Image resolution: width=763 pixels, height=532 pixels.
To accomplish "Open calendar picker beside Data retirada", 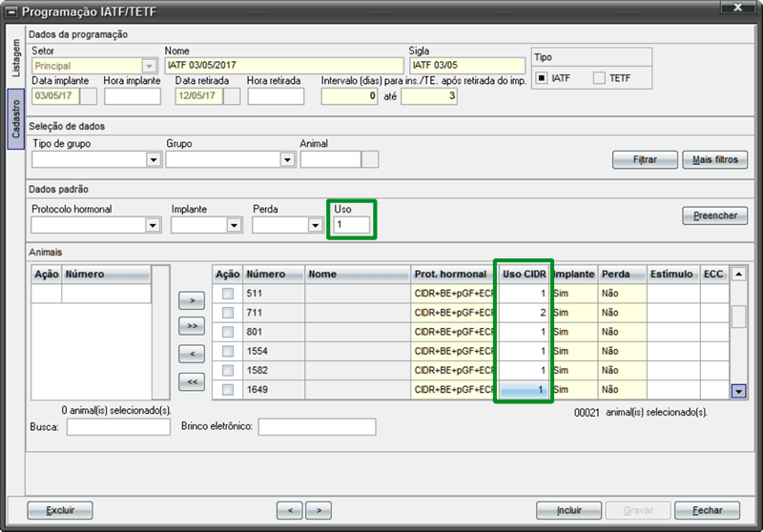I will click(232, 95).
